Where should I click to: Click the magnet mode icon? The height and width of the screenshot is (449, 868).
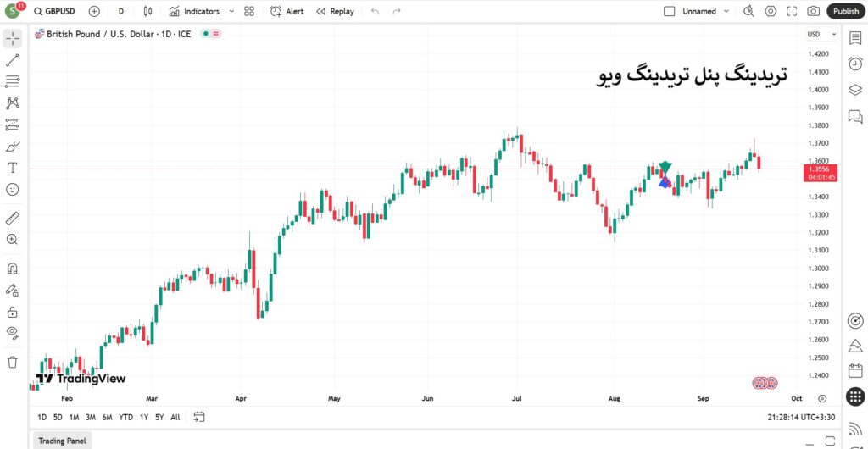(13, 269)
